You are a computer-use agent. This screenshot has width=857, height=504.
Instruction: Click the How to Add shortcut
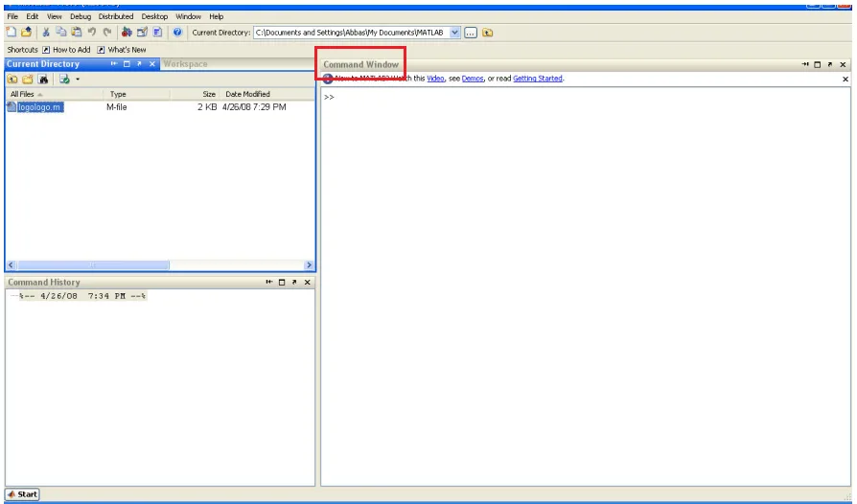coord(67,50)
